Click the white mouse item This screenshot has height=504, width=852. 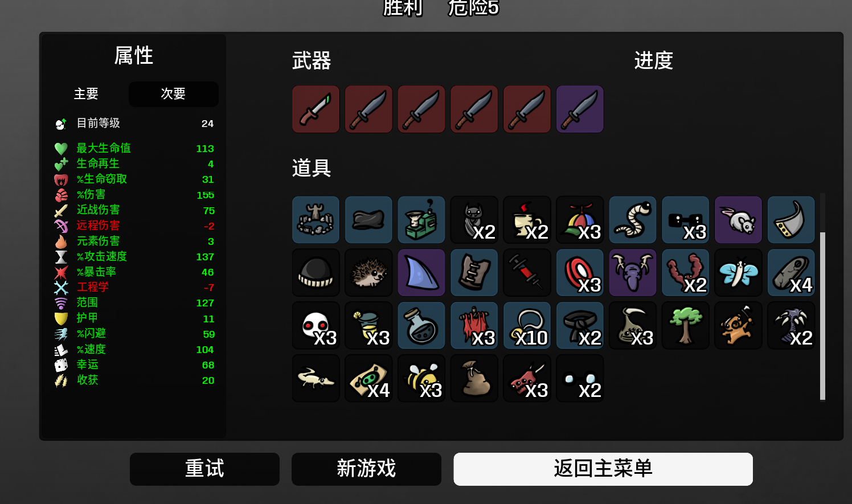(738, 220)
